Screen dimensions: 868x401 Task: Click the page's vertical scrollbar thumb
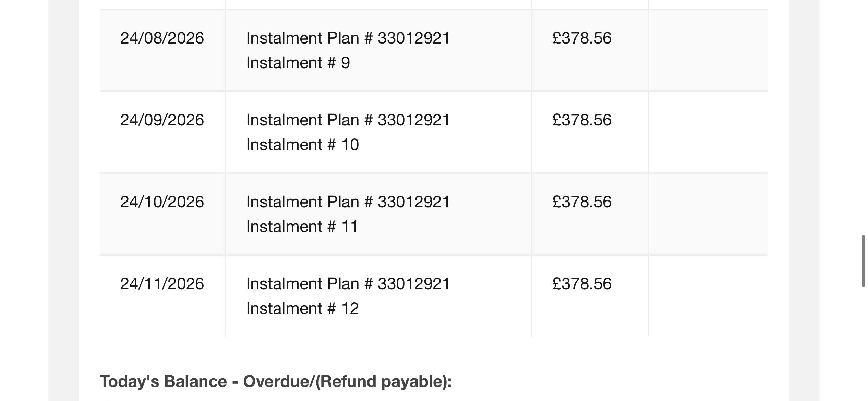point(863,261)
